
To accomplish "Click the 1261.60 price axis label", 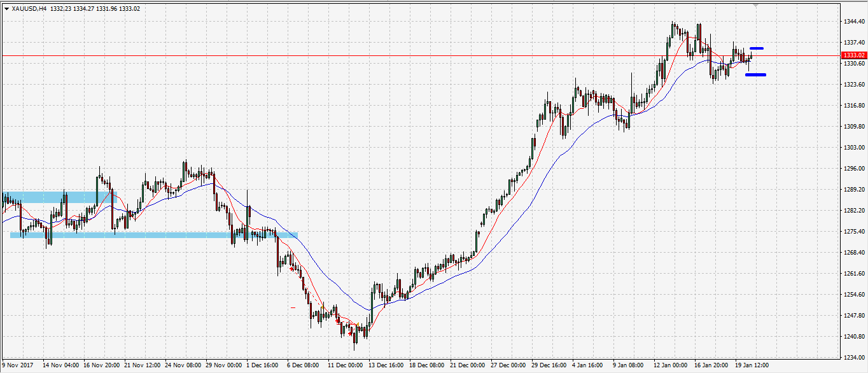I will (853, 274).
